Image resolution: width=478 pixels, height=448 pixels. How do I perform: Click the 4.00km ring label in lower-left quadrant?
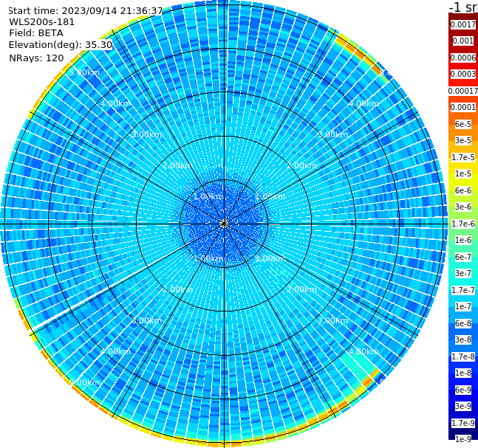click(115, 351)
